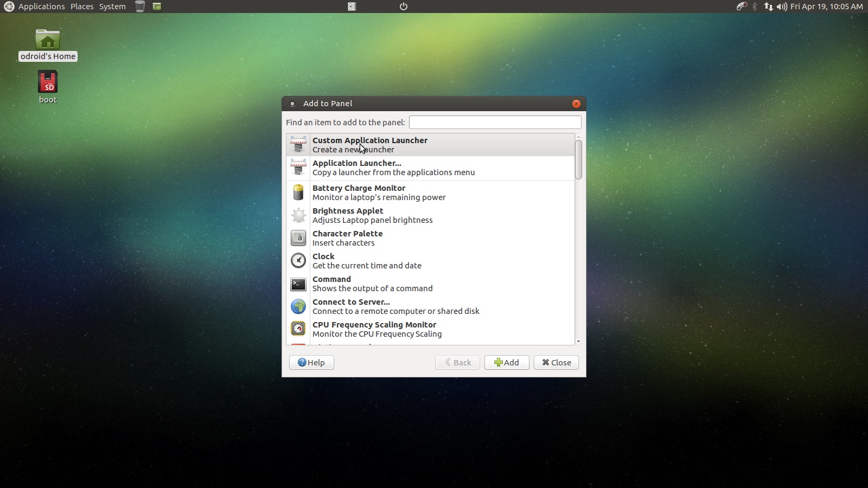Click the panel item search field

[495, 122]
